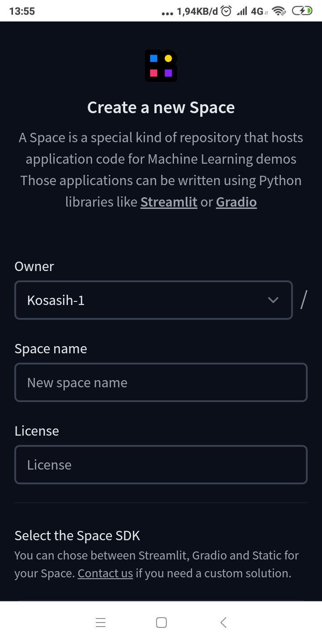Click the Contact us link
Viewport: 322px width, 644px height.
[105, 573]
